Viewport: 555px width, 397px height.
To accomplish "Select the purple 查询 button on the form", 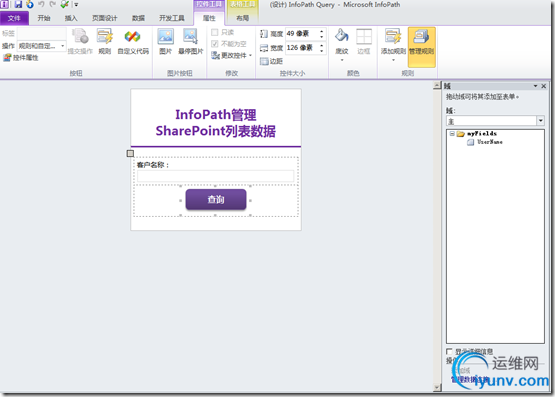I will [x=216, y=200].
